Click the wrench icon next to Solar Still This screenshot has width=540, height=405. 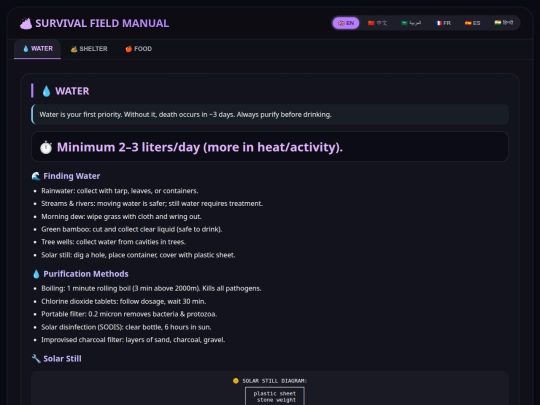(36, 359)
